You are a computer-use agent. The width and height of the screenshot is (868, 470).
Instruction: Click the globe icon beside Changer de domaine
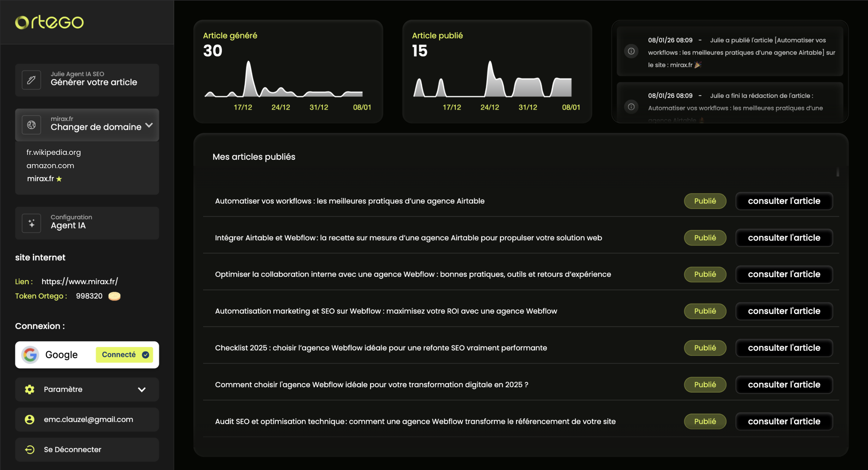(x=31, y=125)
